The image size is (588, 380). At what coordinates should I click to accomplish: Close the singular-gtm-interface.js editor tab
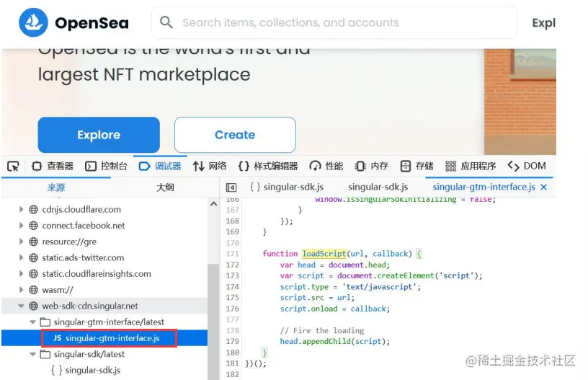544,187
